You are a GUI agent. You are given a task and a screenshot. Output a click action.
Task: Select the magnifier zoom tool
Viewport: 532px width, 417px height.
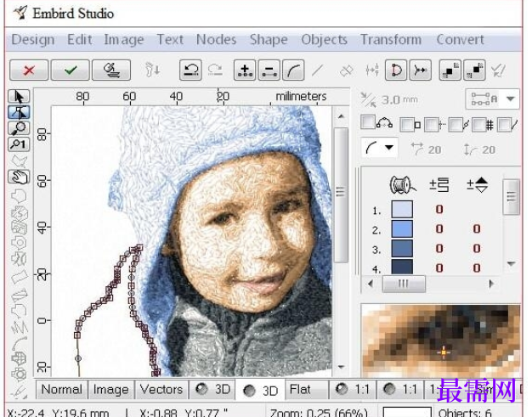(19, 128)
